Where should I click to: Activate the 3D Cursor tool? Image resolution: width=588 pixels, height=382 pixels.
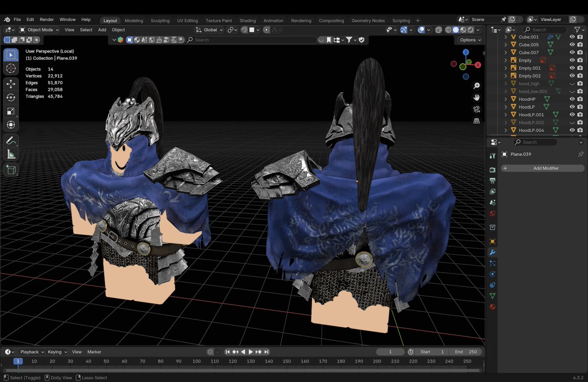(x=11, y=68)
